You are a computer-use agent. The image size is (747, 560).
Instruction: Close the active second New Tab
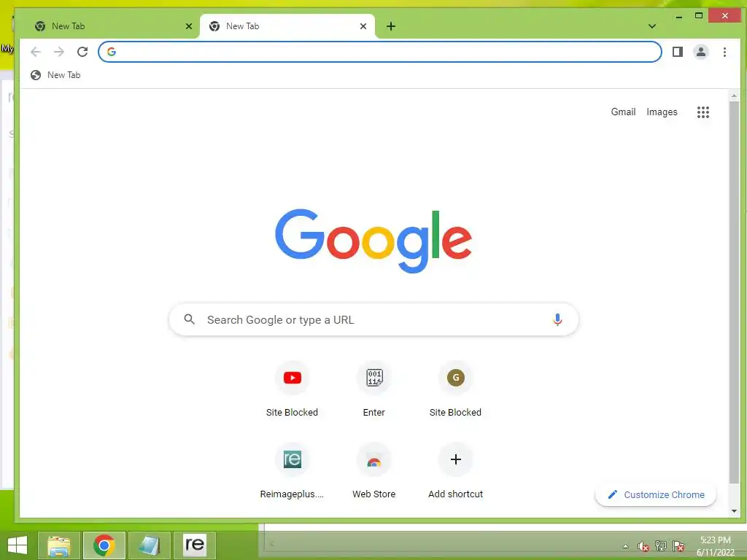tap(363, 26)
